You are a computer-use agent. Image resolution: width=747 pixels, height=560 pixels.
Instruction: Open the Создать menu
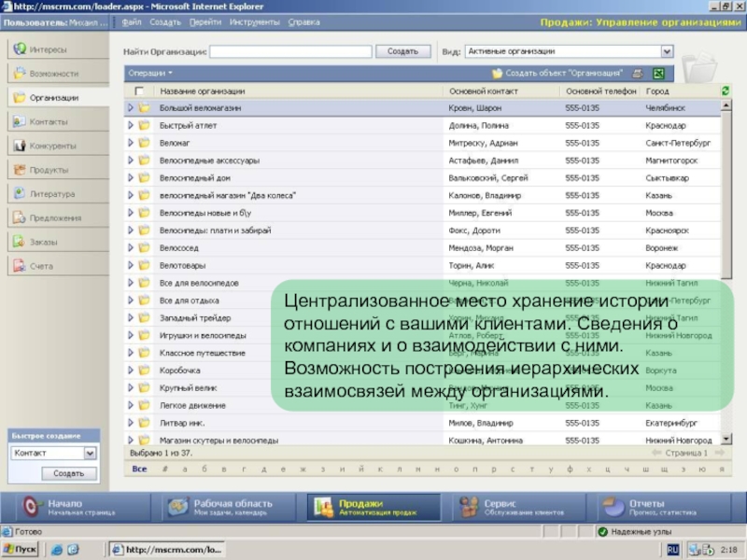[x=165, y=22]
